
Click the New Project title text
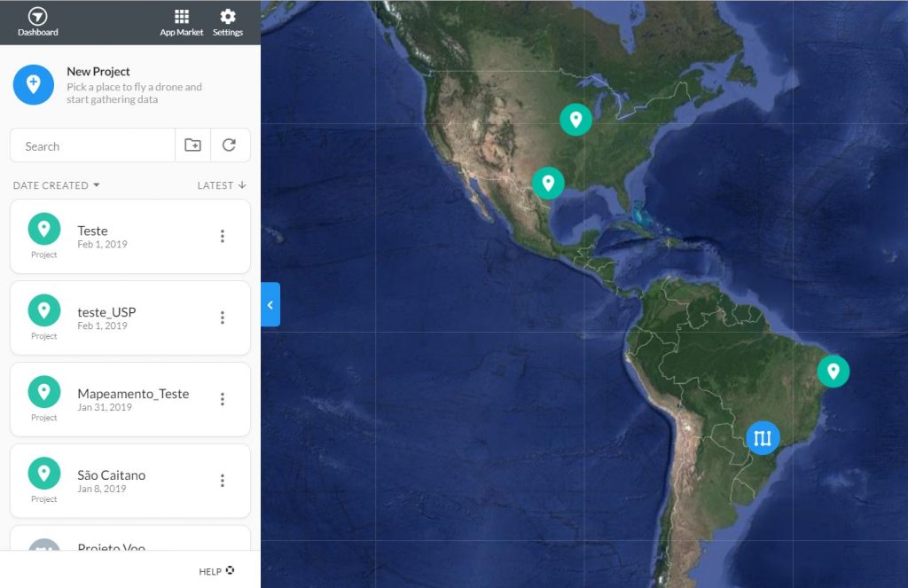click(98, 71)
